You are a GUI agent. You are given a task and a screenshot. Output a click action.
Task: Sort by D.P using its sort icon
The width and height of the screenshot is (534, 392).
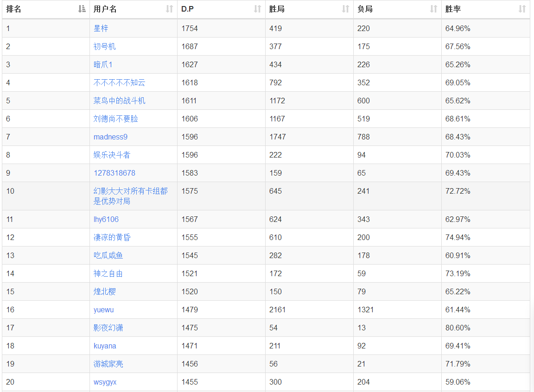(x=257, y=9)
